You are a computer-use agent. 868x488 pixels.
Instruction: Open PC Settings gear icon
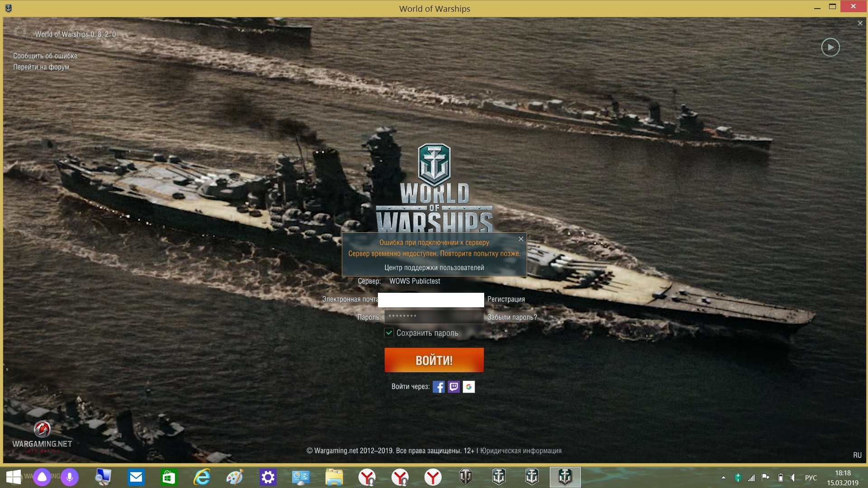tap(268, 477)
